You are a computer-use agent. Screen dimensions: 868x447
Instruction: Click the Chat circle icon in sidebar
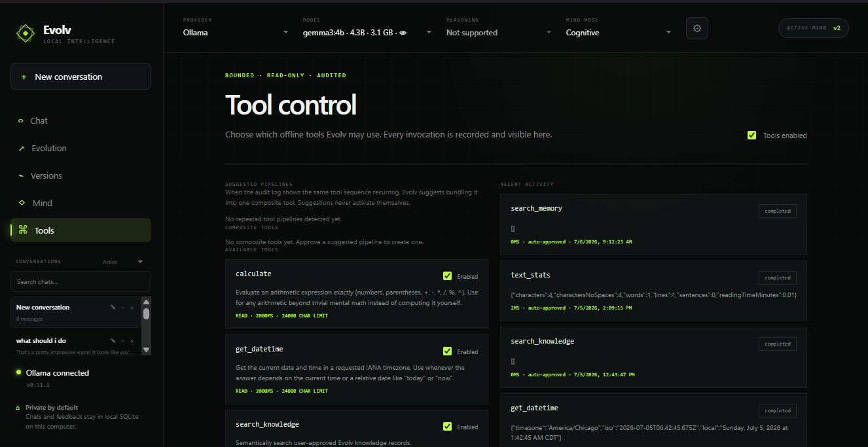(21, 121)
